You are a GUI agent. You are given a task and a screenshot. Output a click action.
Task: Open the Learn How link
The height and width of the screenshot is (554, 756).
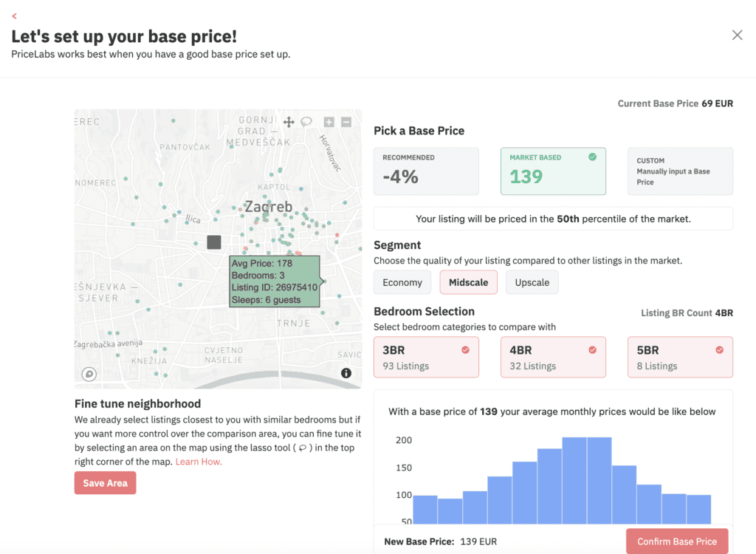pos(199,462)
